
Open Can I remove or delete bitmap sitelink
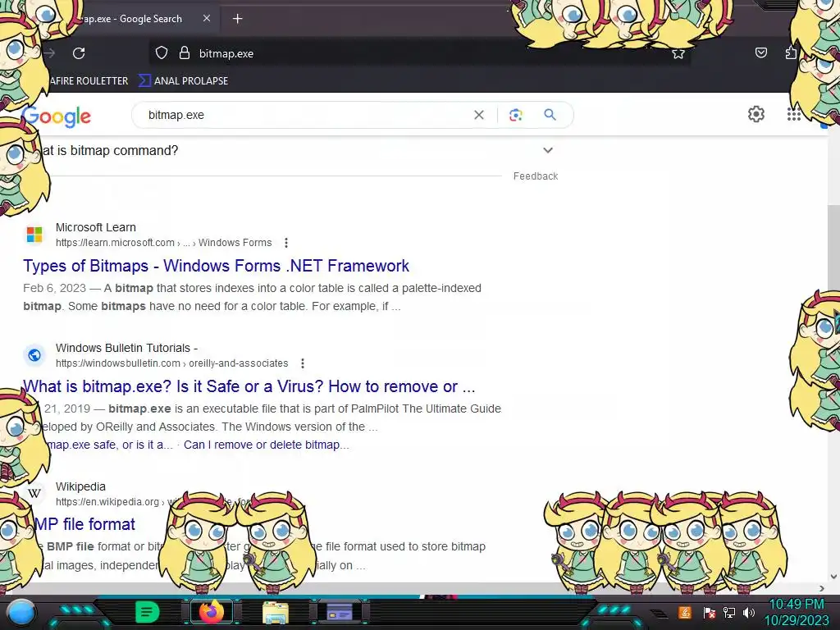267,445
